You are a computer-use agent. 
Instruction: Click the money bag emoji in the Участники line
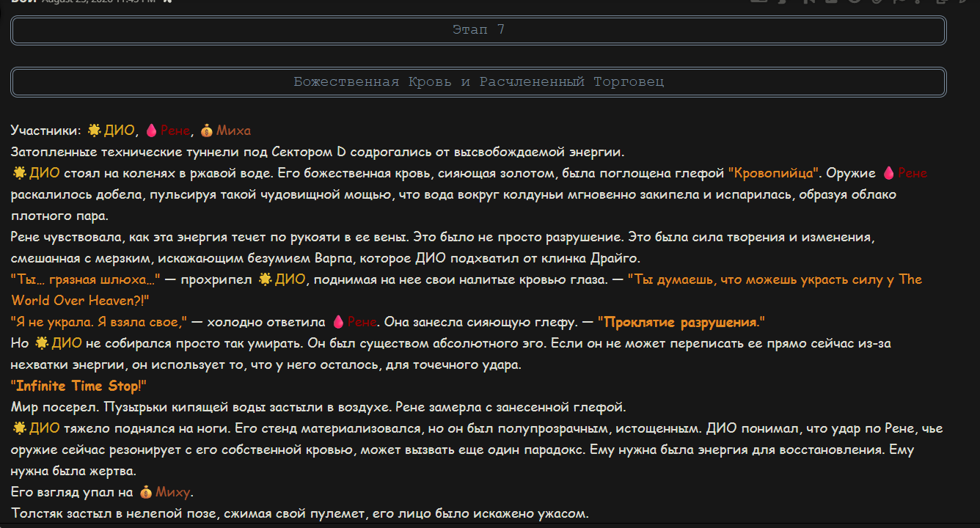[206, 131]
